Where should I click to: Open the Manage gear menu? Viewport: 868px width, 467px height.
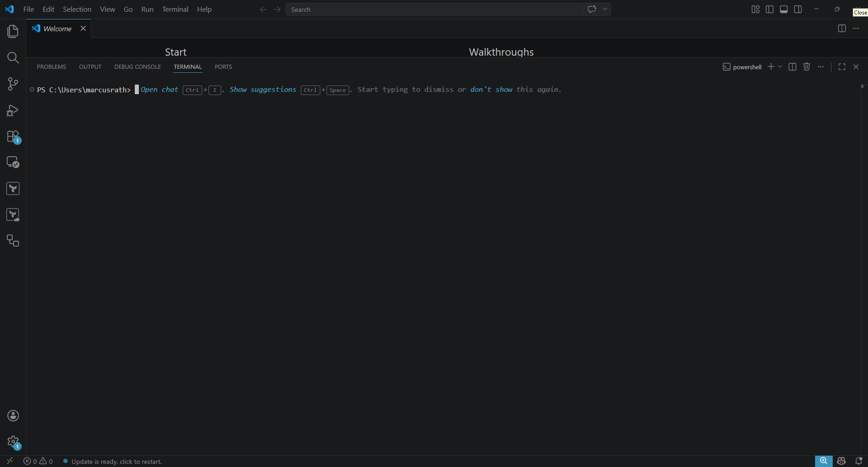13,442
